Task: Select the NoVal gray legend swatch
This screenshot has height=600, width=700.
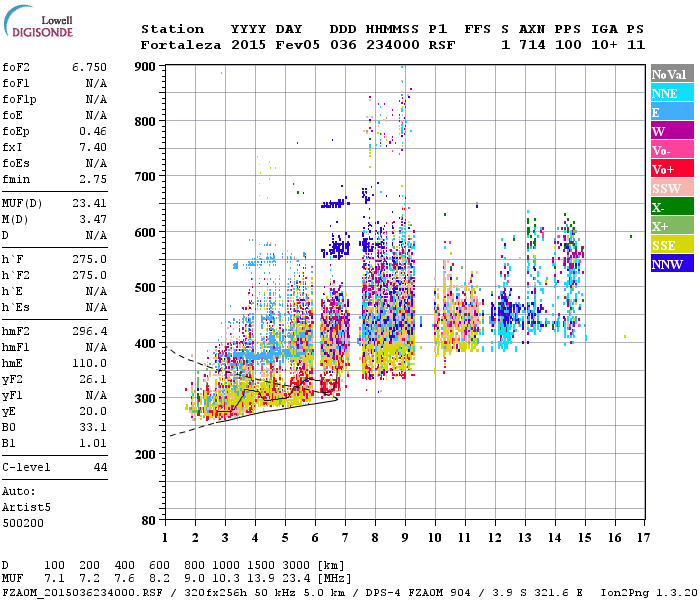Action: [672, 74]
